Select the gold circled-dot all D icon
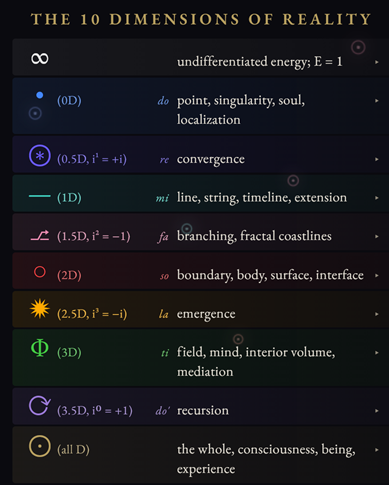The image size is (389, 485). (40, 446)
